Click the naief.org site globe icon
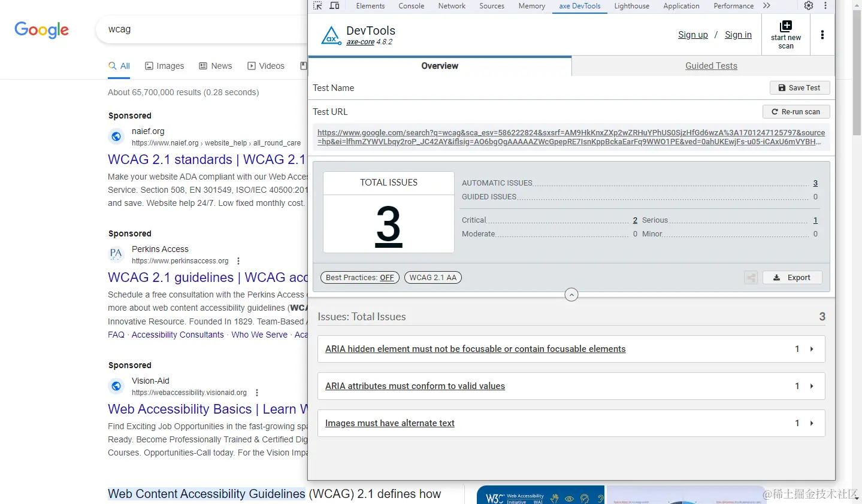Image resolution: width=862 pixels, height=504 pixels. pyautogui.click(x=116, y=136)
